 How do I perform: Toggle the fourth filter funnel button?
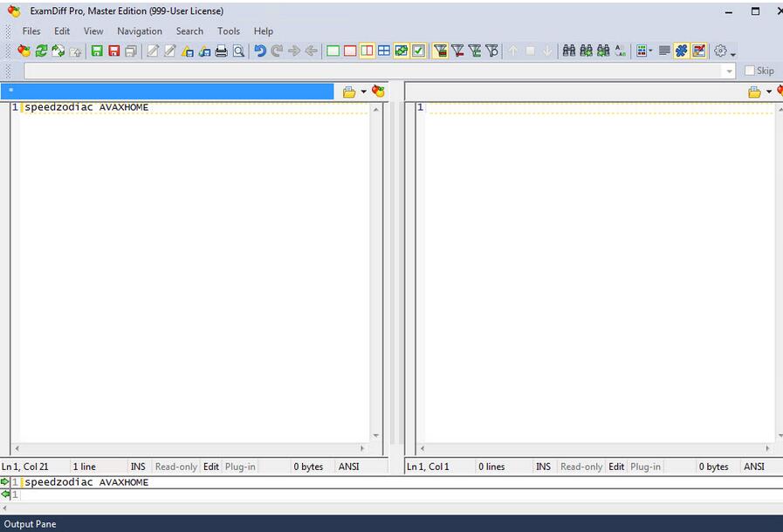491,51
